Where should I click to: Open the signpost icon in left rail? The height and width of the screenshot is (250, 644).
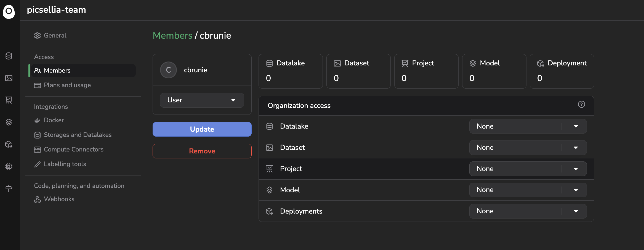coord(9,188)
